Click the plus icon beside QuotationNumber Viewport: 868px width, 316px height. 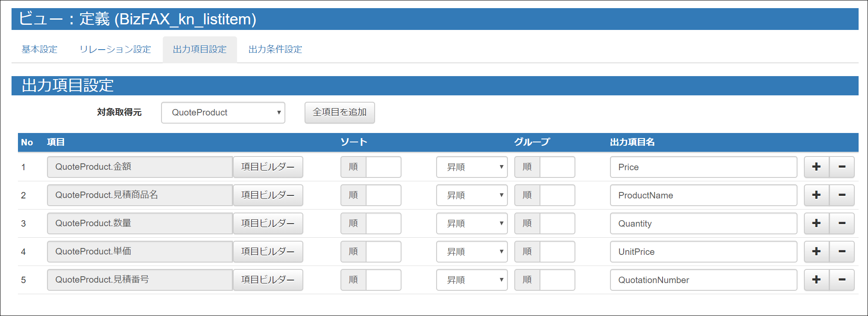[816, 280]
